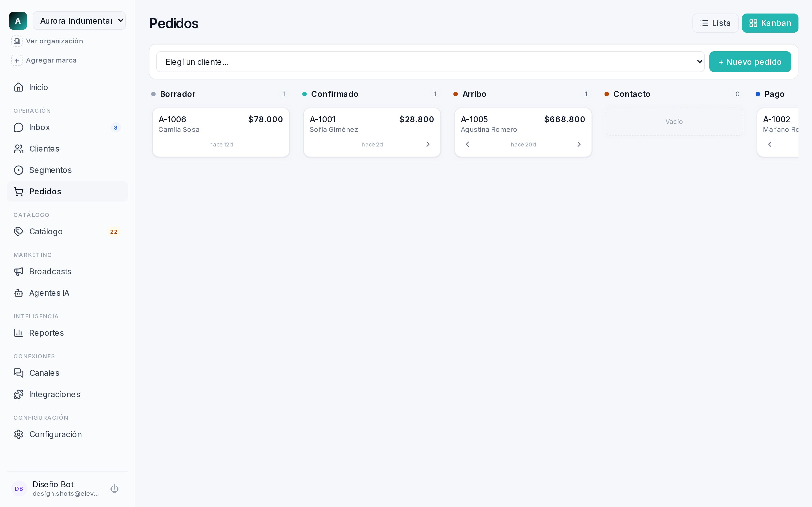The image size is (812, 507).
Task: Expand the Elegí un cliente selector
Action: (430, 62)
